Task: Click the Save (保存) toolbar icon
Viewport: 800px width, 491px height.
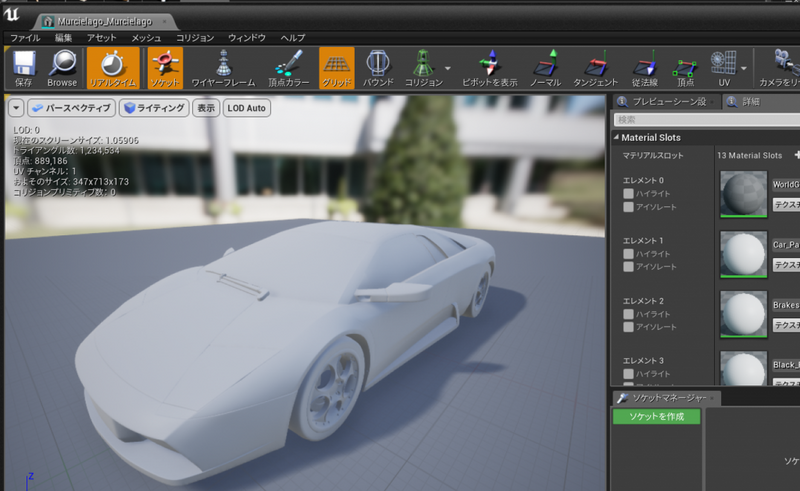Action: point(23,68)
